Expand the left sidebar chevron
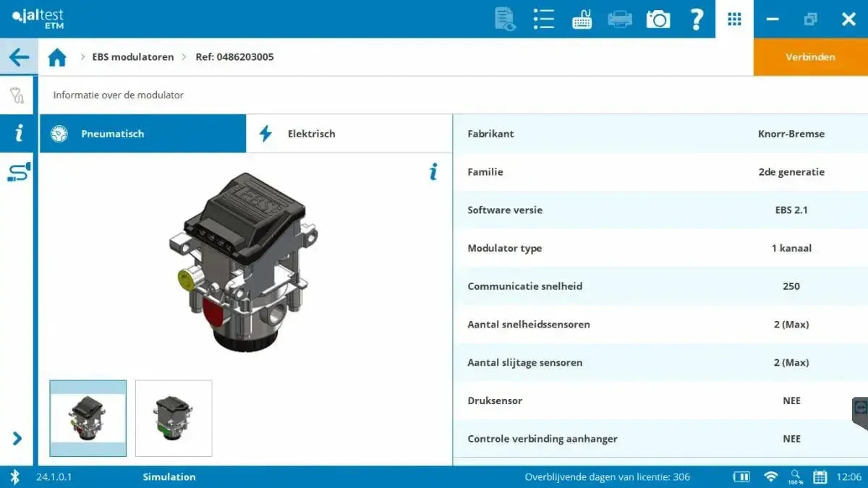 pyautogui.click(x=17, y=438)
